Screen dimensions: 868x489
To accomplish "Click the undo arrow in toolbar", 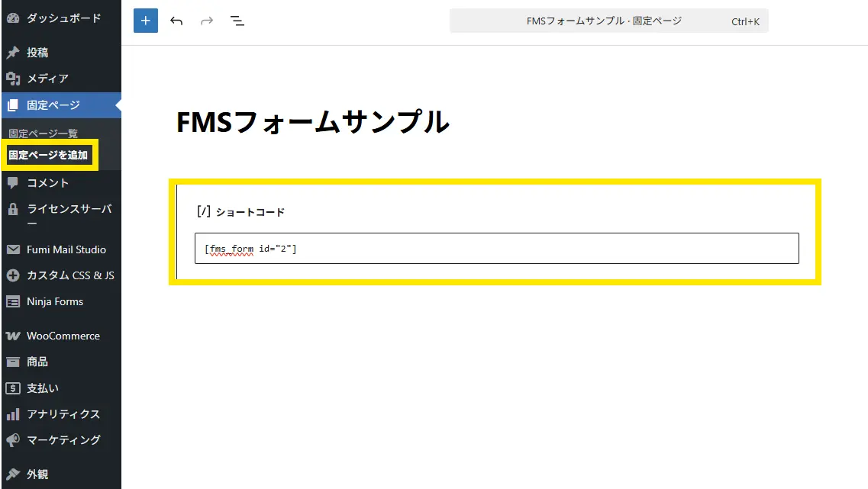I will coord(176,21).
